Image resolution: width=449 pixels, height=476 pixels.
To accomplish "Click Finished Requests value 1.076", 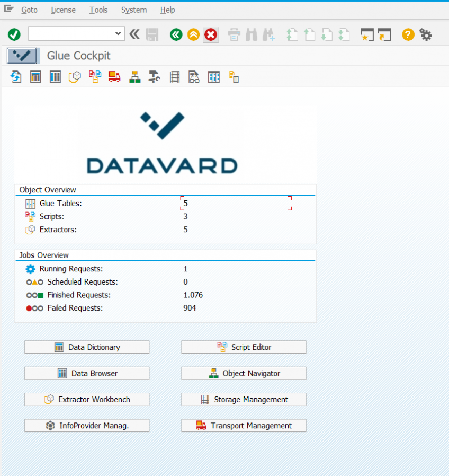I will pyautogui.click(x=193, y=295).
